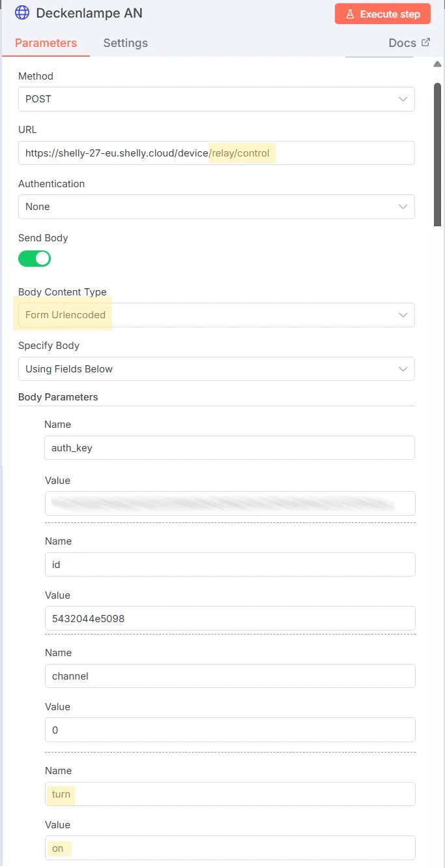Open the Body Content Type dropdown
Image resolution: width=445 pixels, height=868 pixels.
216,314
